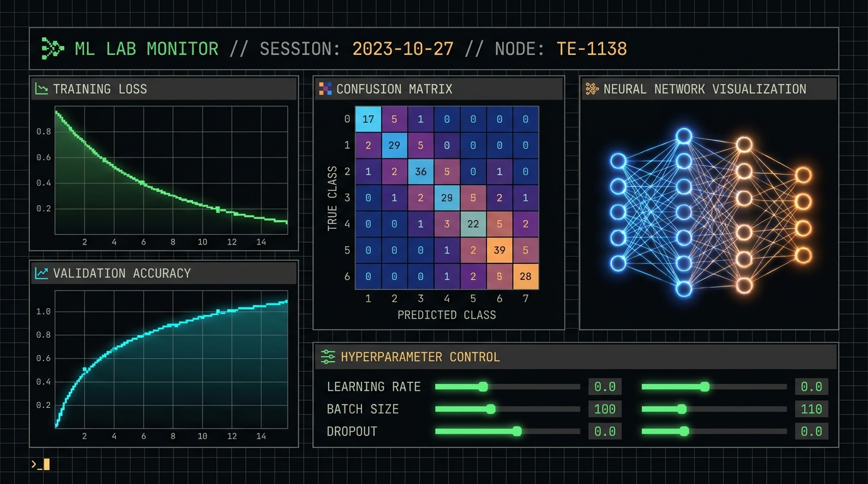Click the ML Lab Monitor logo icon
Viewport: 868px width, 484px height.
click(52, 49)
